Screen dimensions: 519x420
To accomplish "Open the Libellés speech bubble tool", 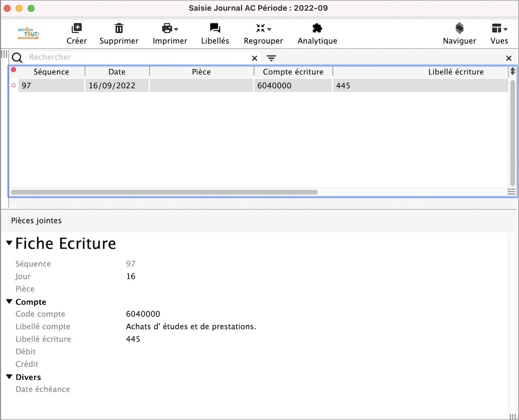I will [215, 28].
